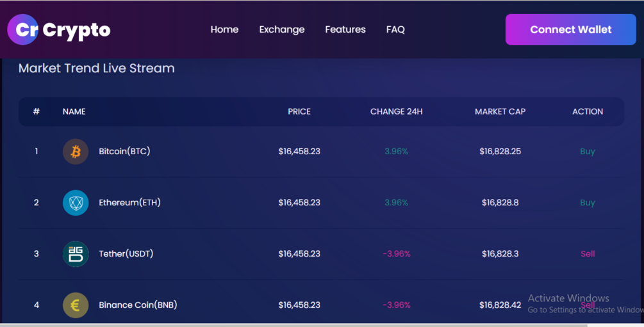Screen dimensions: 644x327
Task: Click the Ethereum coin icon
Action: pyautogui.click(x=76, y=203)
